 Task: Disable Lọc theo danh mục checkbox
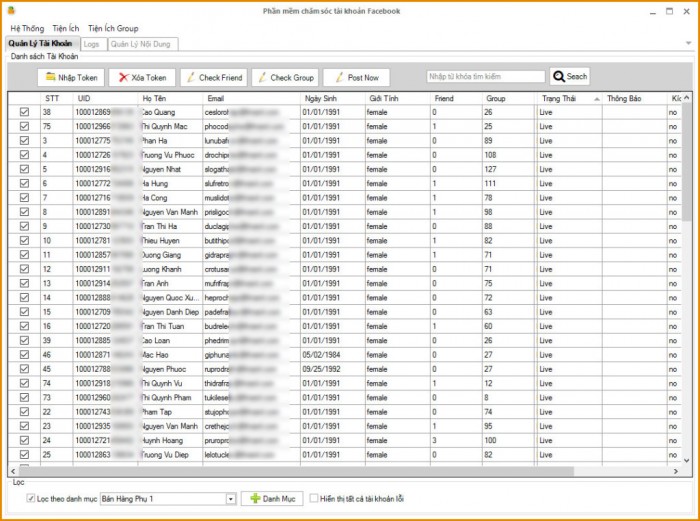click(x=30, y=498)
